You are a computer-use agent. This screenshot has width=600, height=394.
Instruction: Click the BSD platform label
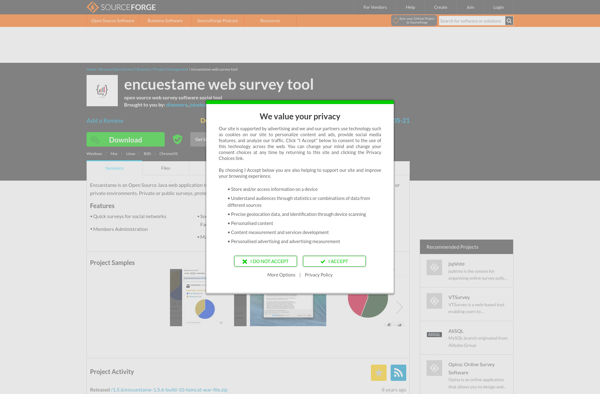click(147, 154)
